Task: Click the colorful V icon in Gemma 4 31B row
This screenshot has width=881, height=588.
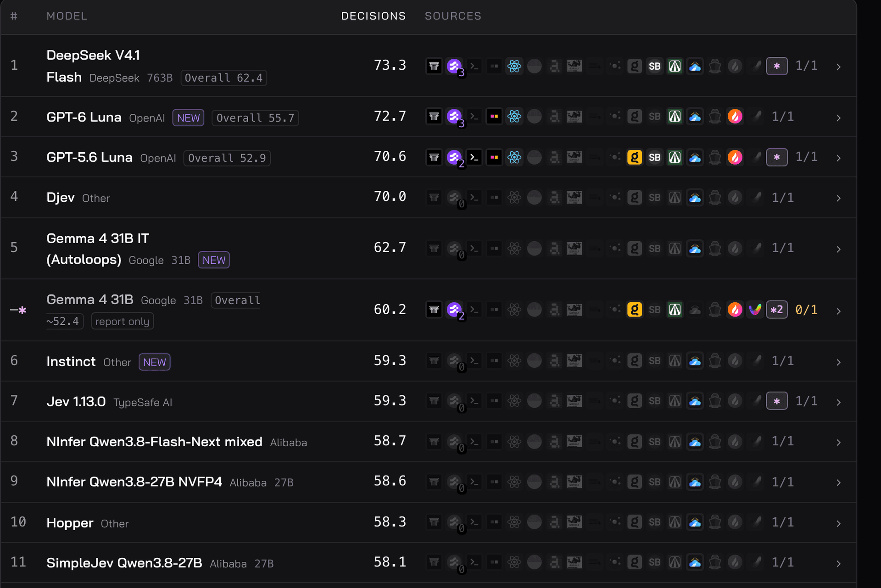Action: click(755, 310)
